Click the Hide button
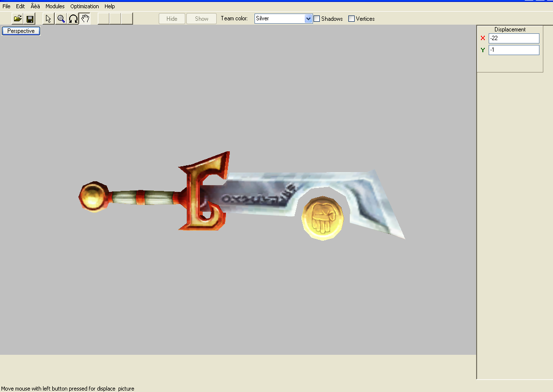This screenshot has height=392, width=553. pos(172,19)
